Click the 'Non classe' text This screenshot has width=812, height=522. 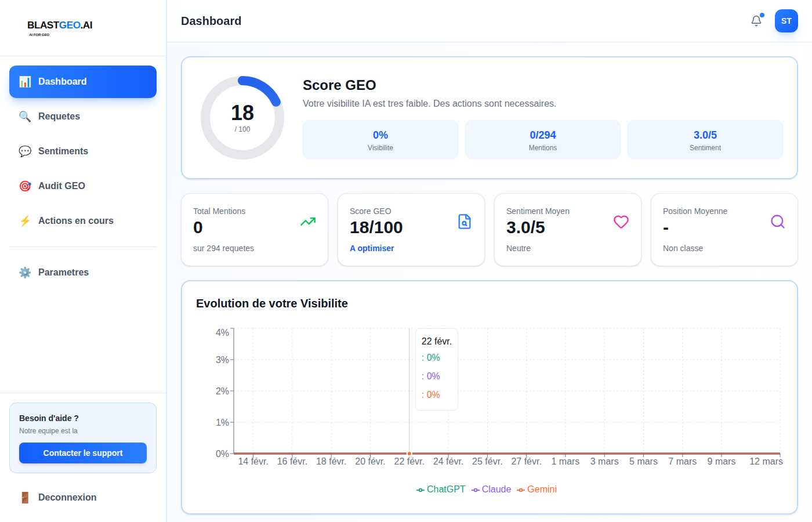pyautogui.click(x=683, y=248)
